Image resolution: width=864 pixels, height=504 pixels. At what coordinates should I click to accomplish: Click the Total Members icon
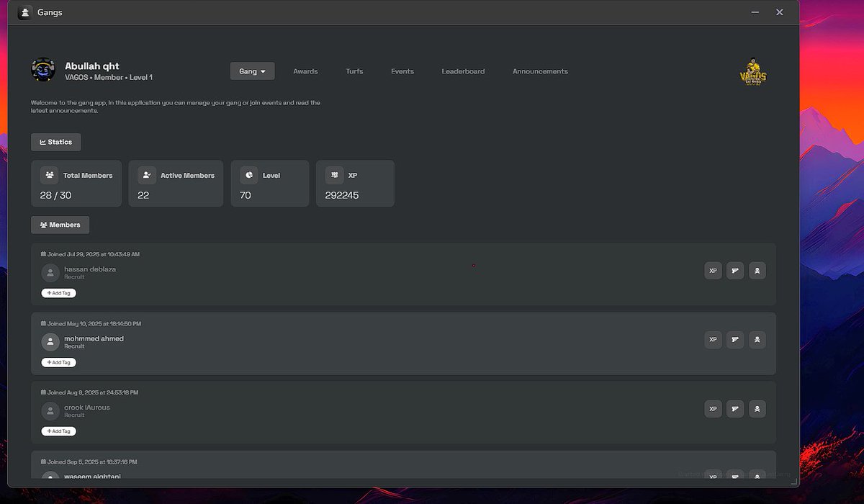click(50, 175)
